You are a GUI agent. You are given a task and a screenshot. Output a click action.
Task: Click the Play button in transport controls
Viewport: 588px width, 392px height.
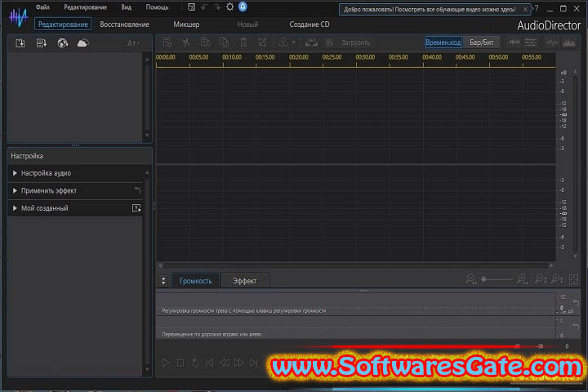pos(165,363)
